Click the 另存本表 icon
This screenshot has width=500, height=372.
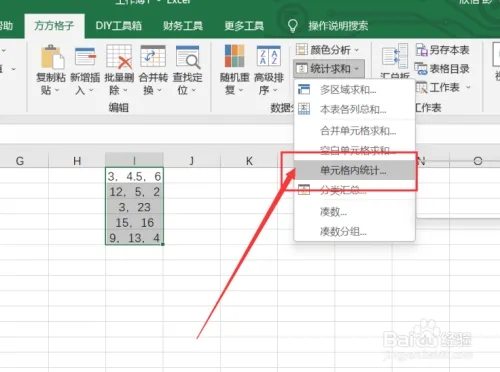pyautogui.click(x=421, y=50)
